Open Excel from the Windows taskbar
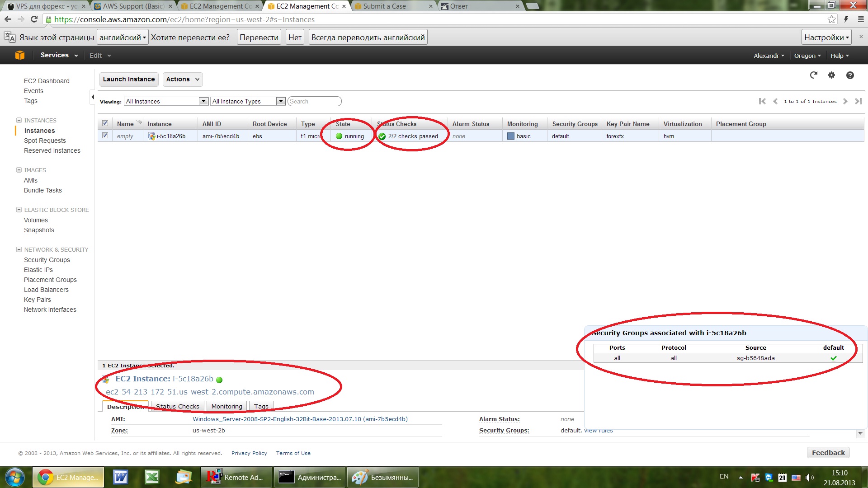The height and width of the screenshot is (488, 868). click(x=152, y=477)
